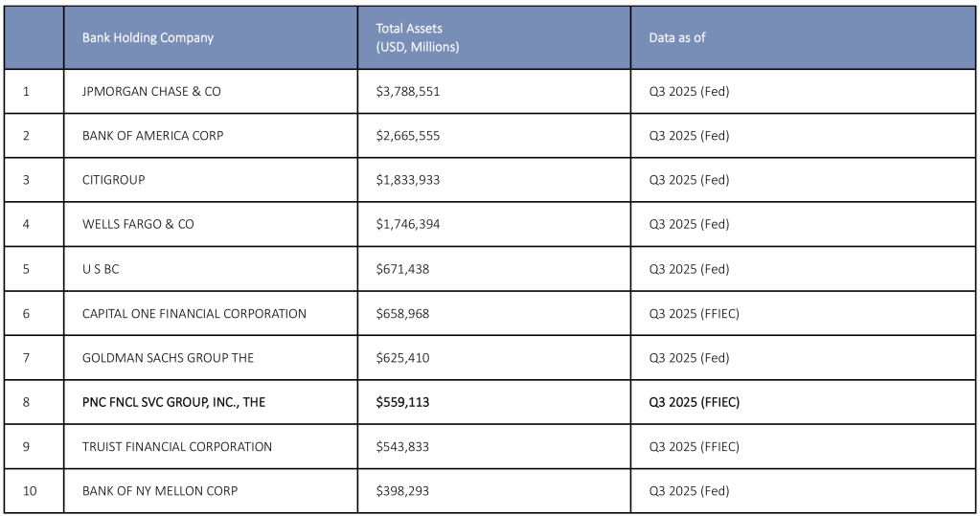980x516 pixels.
Task: Select CAPITAL ONE FINANCIAL CORPORATION cell
Action: [x=194, y=313]
